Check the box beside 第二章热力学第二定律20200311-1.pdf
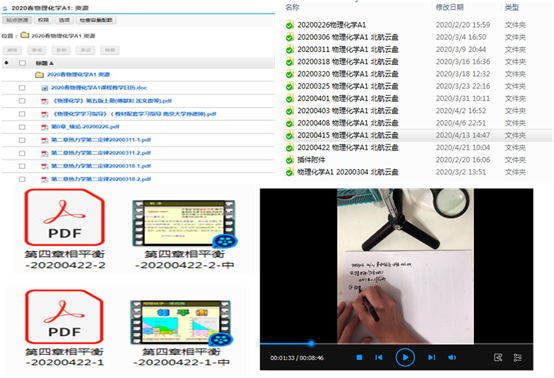 (22, 140)
